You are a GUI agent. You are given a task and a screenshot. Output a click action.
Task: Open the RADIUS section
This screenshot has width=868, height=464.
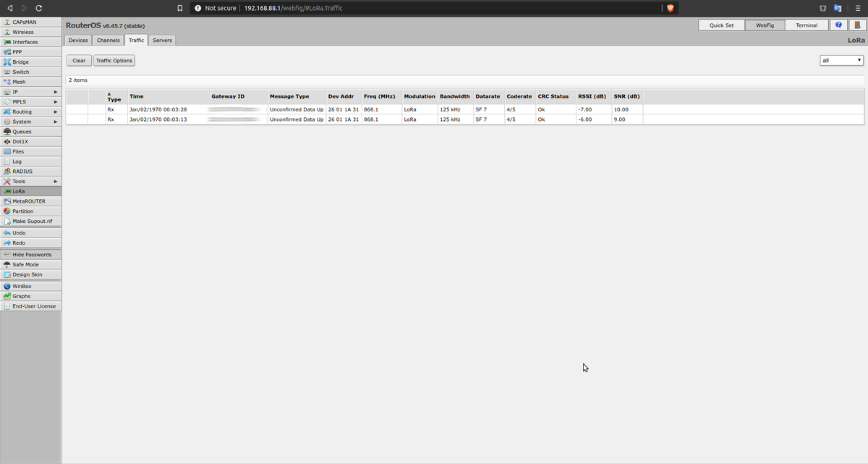pyautogui.click(x=31, y=172)
